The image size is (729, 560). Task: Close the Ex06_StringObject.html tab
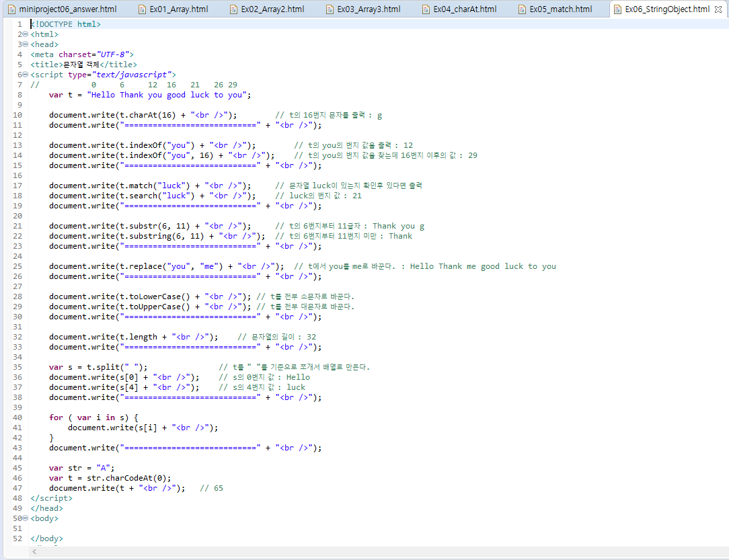pos(718,9)
